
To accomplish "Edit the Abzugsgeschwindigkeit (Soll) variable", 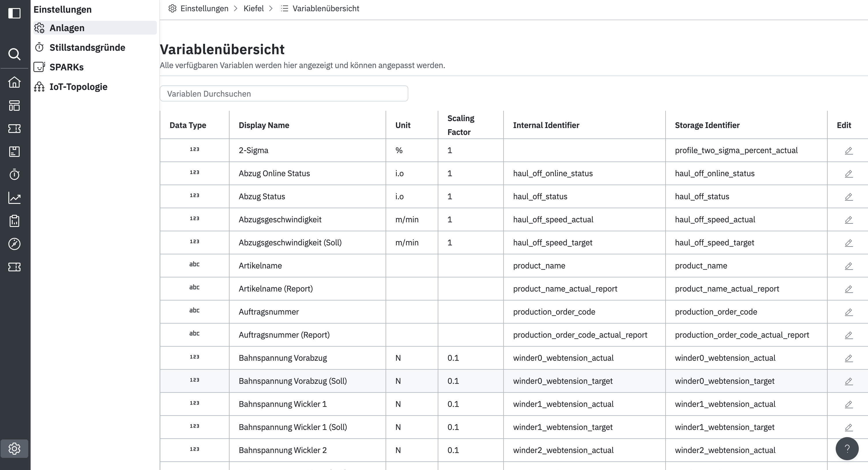I will 848,243.
